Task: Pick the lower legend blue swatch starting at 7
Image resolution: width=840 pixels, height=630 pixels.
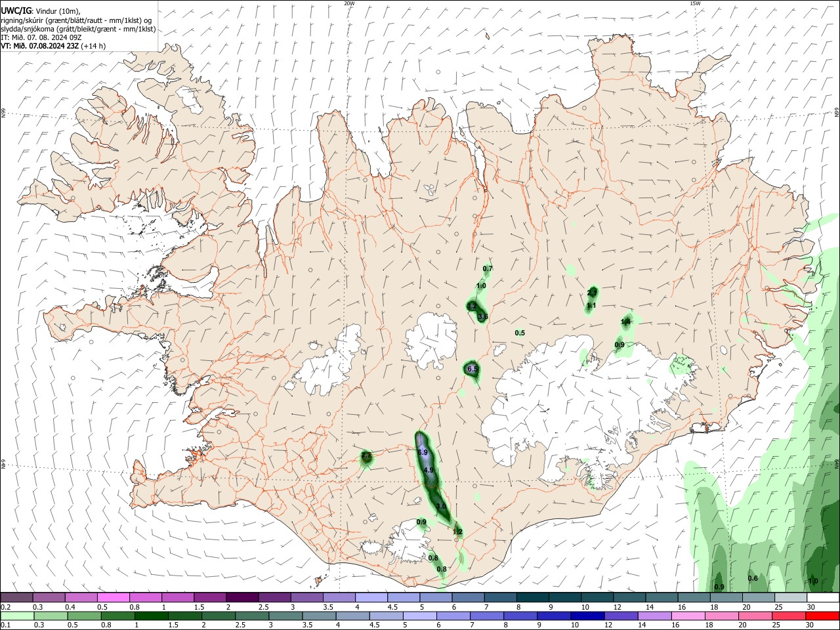Action: [488, 616]
